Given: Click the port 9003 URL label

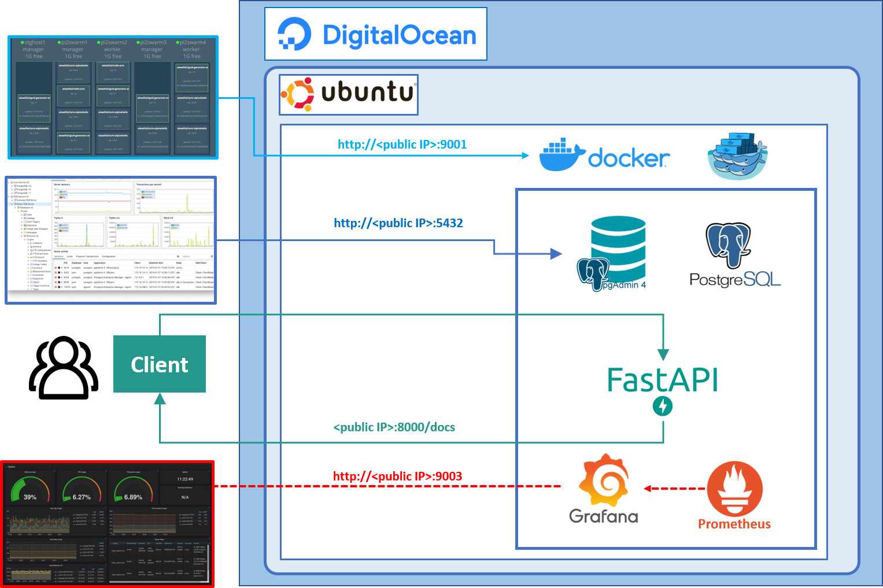Looking at the screenshot, I should 398,476.
